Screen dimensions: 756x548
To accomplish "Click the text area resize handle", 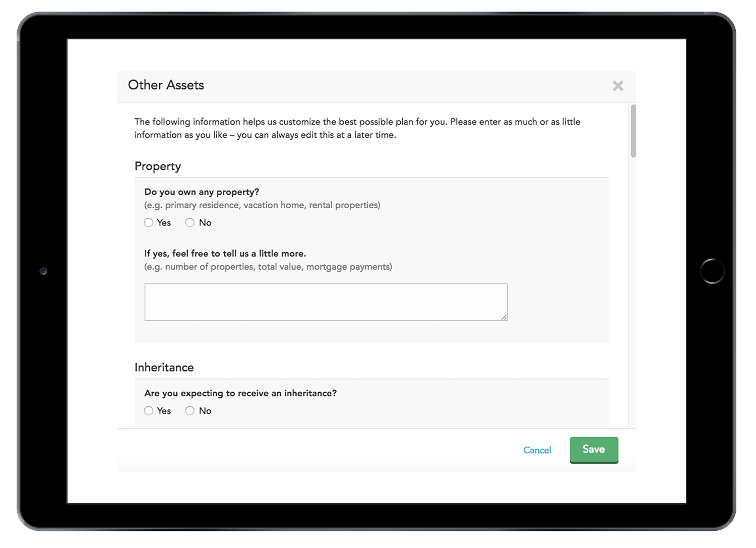I will coord(504,317).
